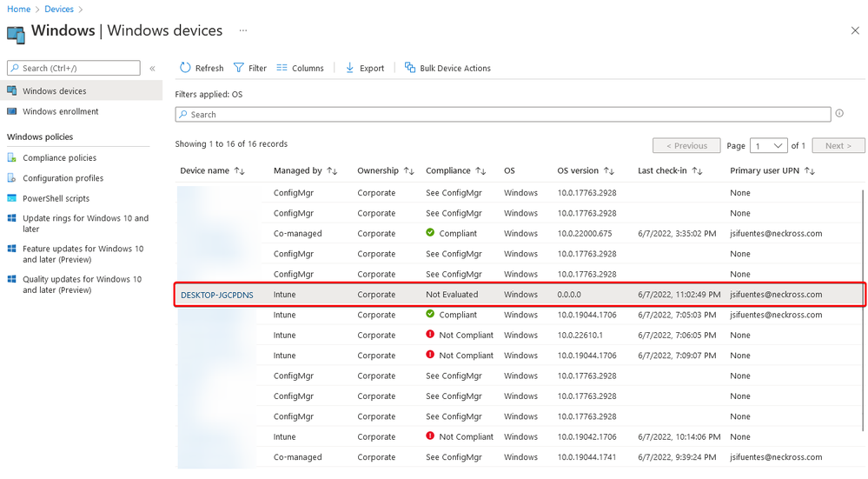Screen dimensions: 868x479
Task: Click last check-in 6/7/2022, 10:14:06 PM
Action: pos(679,437)
